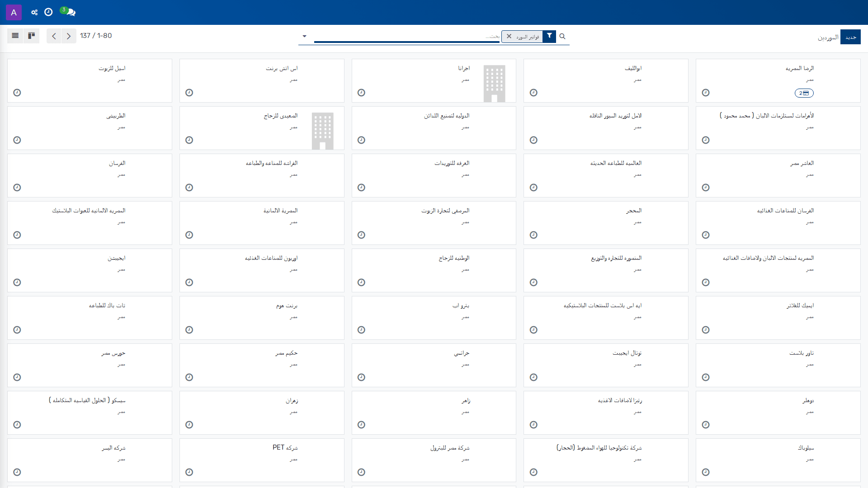The height and width of the screenshot is (488, 868).
Task: Open the العالميه للطباعه الحديثه vendor name
Action: pyautogui.click(x=616, y=163)
